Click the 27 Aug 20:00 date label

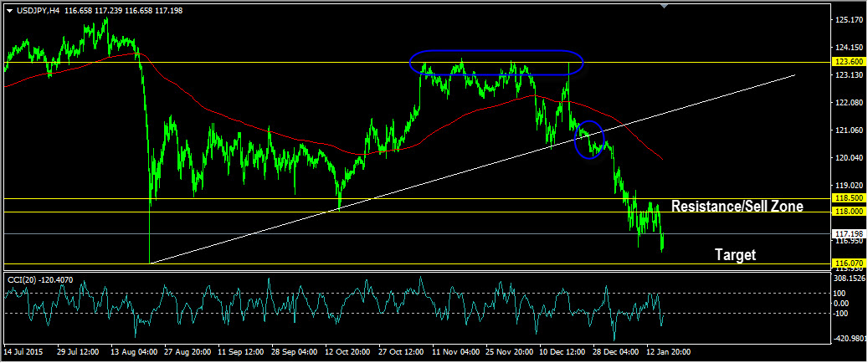(x=187, y=352)
